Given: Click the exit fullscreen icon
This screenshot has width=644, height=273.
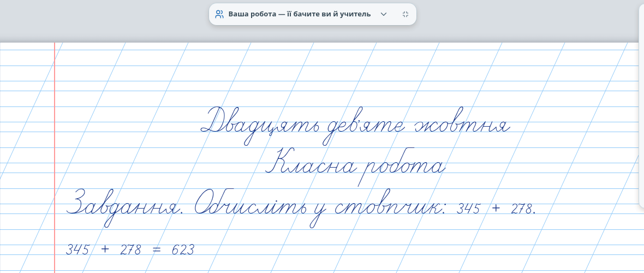Looking at the screenshot, I should click(x=406, y=14).
